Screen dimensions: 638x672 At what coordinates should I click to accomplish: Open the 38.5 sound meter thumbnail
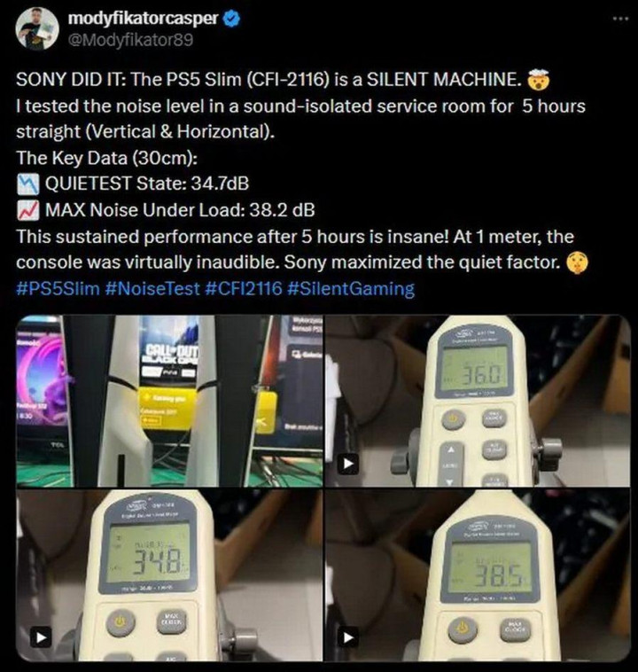pyautogui.click(x=478, y=575)
